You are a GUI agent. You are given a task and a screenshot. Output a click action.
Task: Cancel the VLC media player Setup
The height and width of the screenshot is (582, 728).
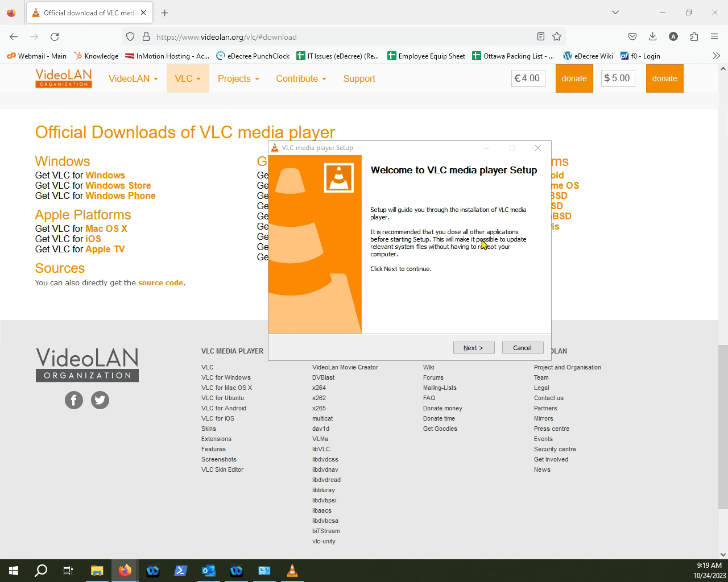click(522, 348)
